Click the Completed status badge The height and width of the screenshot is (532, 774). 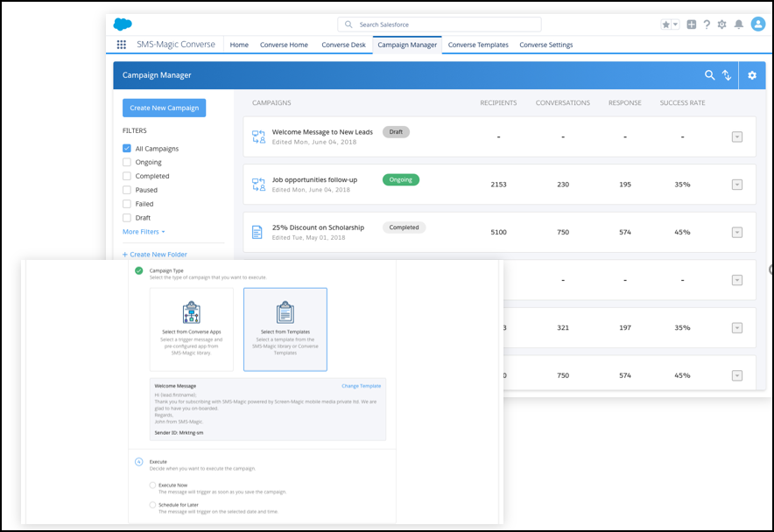click(404, 227)
